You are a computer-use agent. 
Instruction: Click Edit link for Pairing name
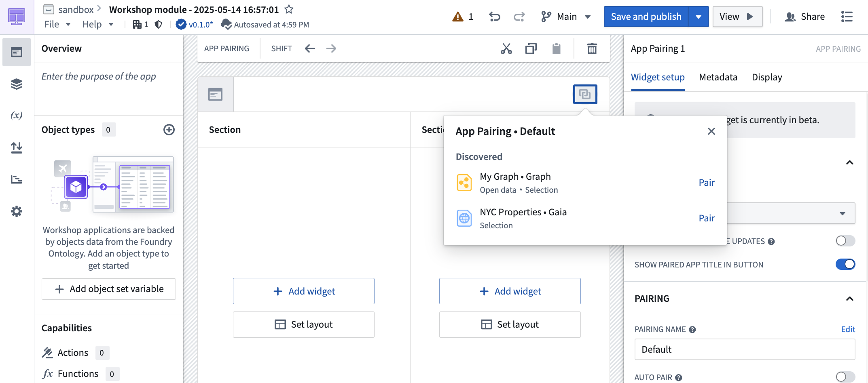pyautogui.click(x=848, y=329)
